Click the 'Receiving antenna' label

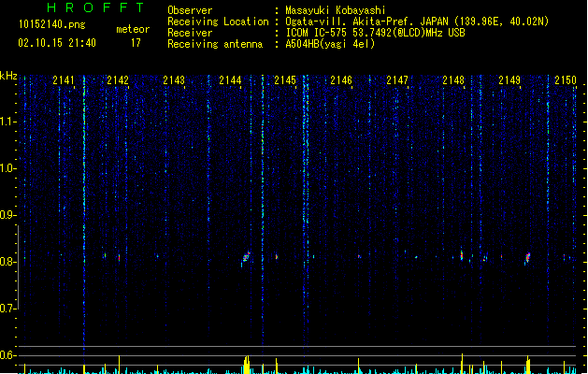[x=215, y=44]
